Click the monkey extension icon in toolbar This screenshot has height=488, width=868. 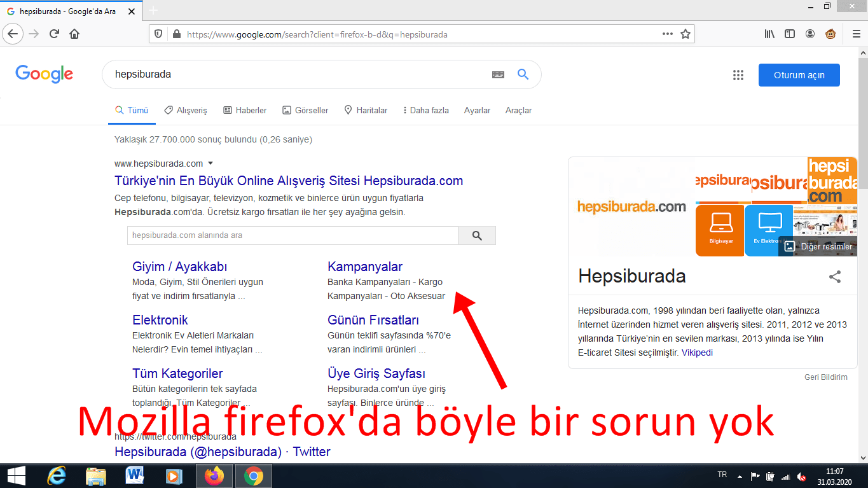coord(830,34)
